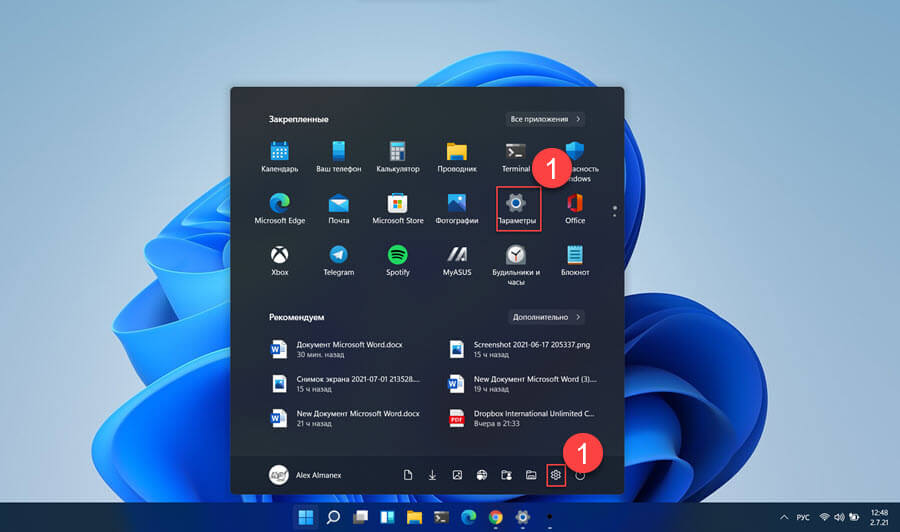Open the volume speaker tray icon
Image resolution: width=900 pixels, height=532 pixels.
click(839, 517)
